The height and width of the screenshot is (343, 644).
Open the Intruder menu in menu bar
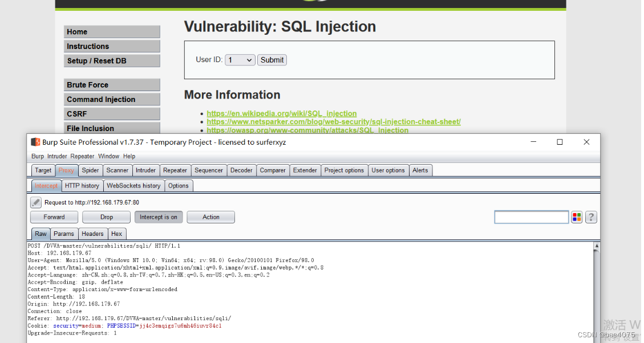(57, 156)
